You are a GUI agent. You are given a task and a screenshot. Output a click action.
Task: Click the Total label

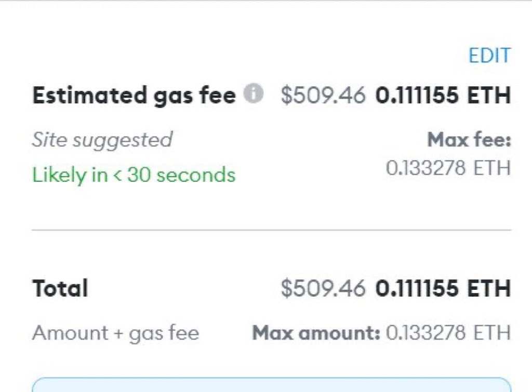point(60,288)
